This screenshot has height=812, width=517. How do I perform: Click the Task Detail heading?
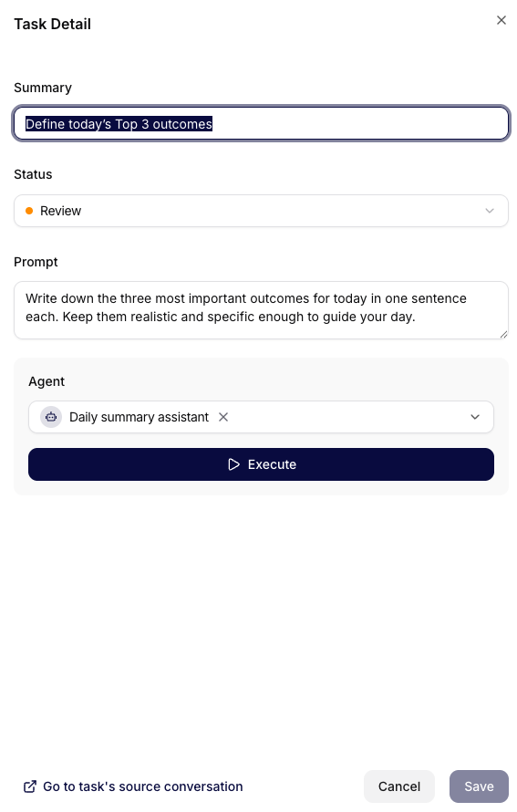(x=52, y=25)
